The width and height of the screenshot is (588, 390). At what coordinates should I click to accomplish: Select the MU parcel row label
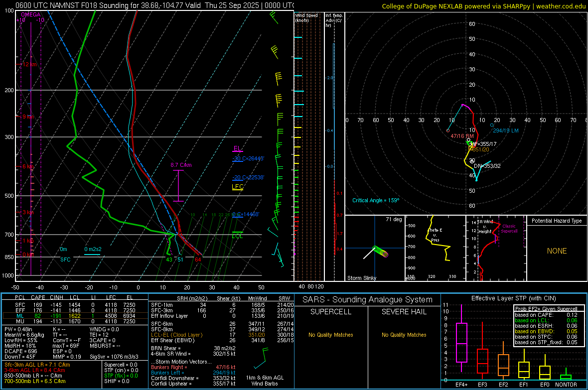click(x=20, y=321)
